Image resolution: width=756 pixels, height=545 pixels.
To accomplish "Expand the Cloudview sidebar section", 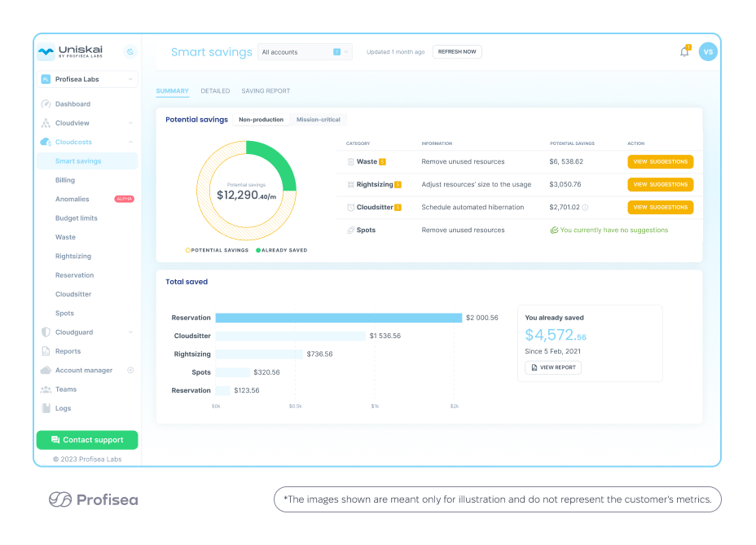I will (130, 123).
